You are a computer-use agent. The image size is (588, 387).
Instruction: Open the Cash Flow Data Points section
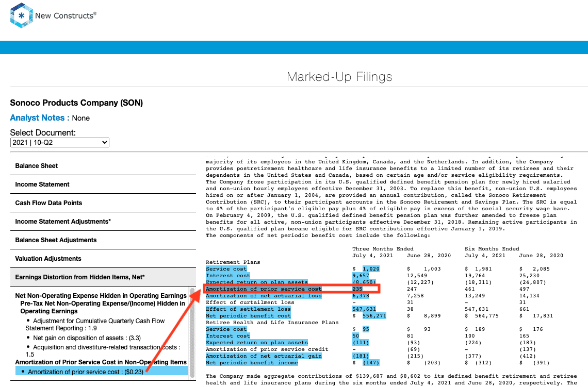tap(103, 203)
